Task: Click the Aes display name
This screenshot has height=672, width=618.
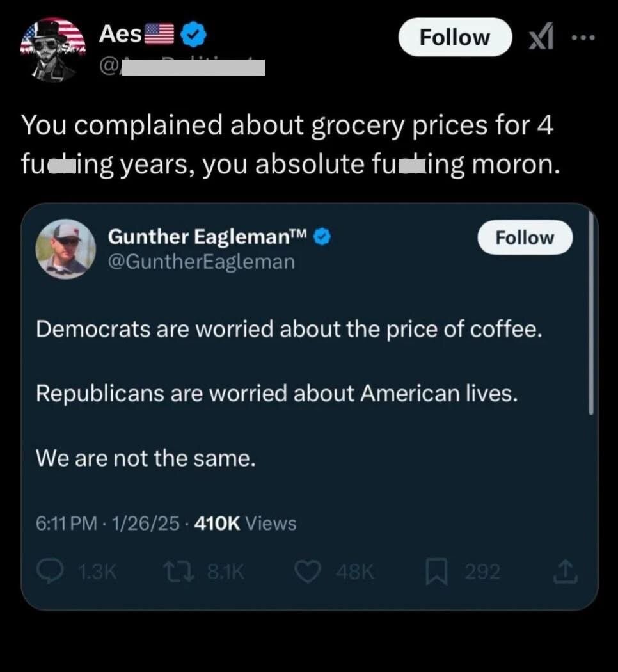Action: coord(120,34)
